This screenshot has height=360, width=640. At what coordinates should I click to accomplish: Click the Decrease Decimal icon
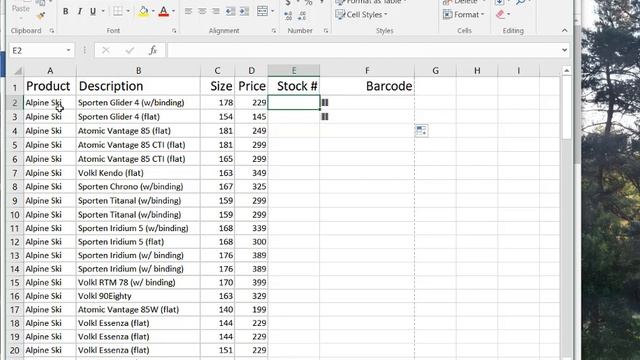(302, 16)
